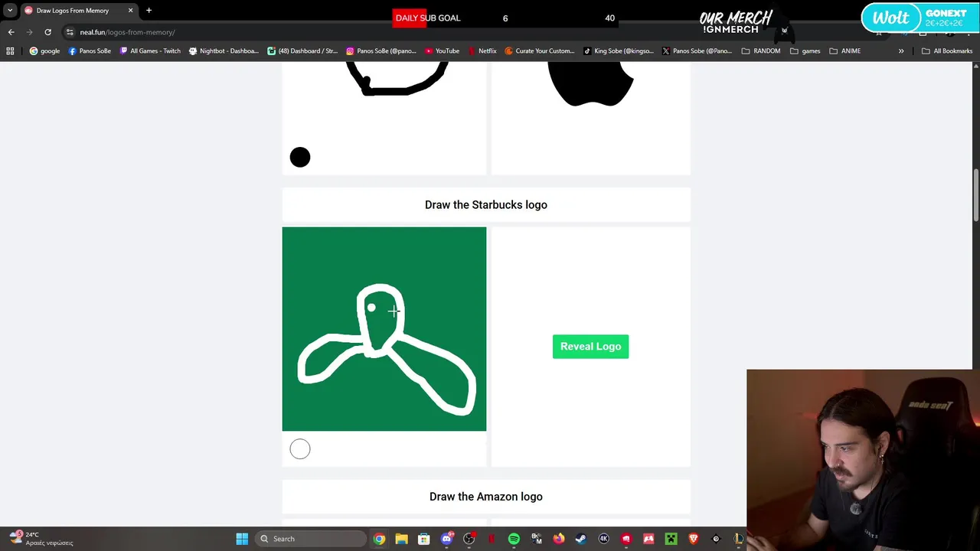Open the TikTok King Sobe bookmark
The image size is (980, 551).
[x=619, y=51]
